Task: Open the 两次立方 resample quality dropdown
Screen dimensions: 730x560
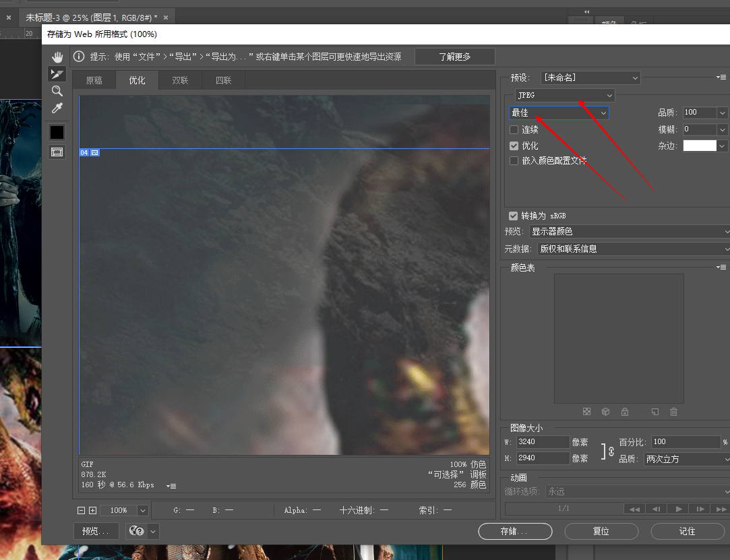Action: pyautogui.click(x=687, y=459)
